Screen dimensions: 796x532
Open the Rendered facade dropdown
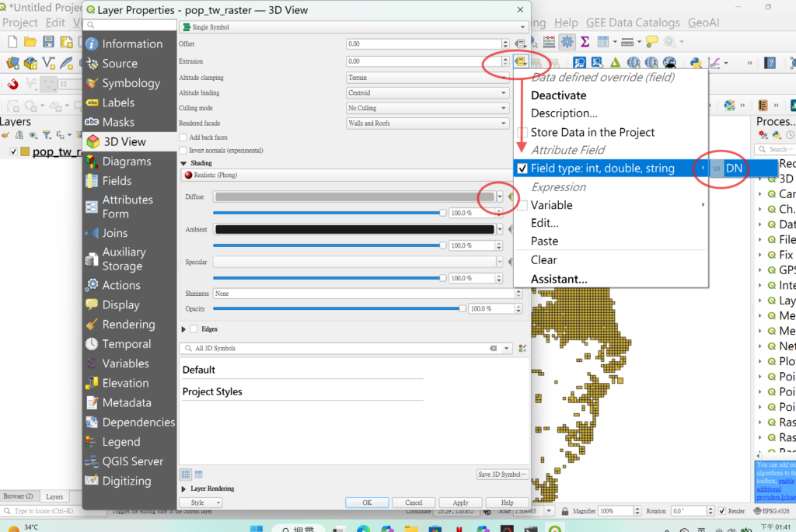(428, 123)
